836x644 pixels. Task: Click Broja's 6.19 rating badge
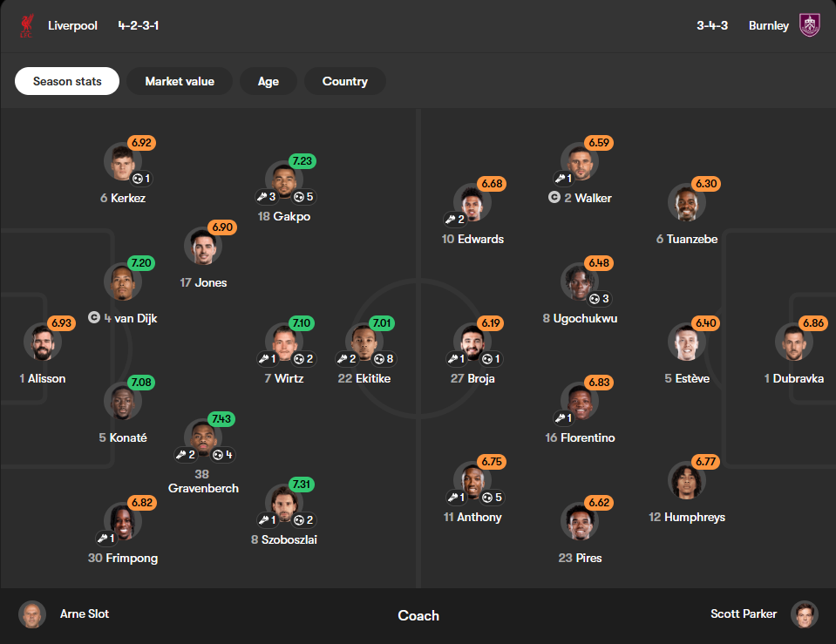[491, 323]
